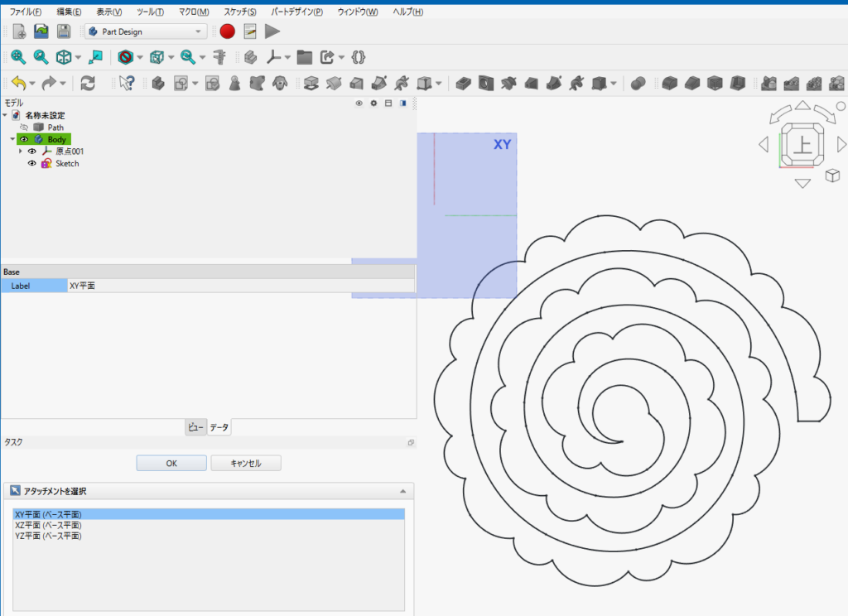Click the red macro record button
The image size is (848, 616).
pyautogui.click(x=227, y=31)
